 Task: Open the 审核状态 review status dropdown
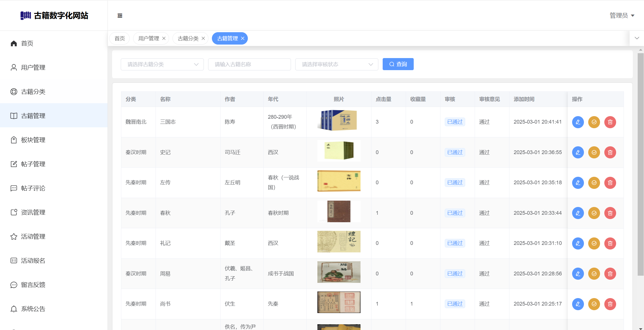coord(336,64)
